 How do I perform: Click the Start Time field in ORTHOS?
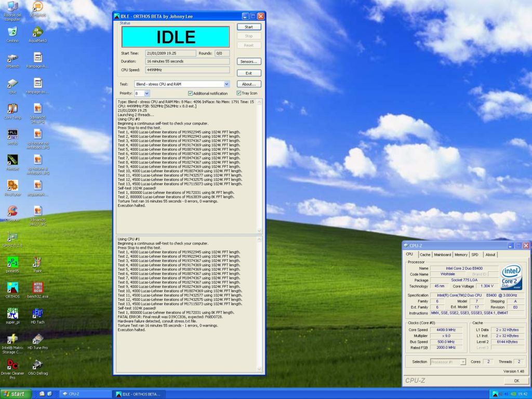(x=170, y=54)
